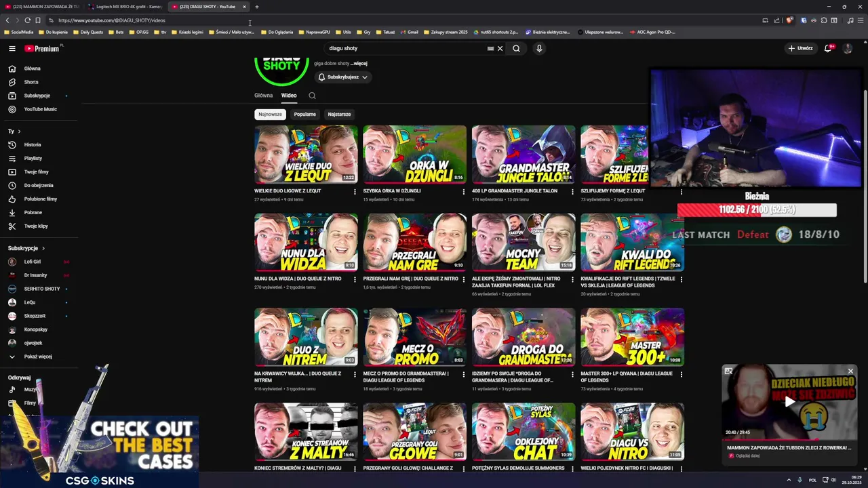This screenshot has width=868, height=488.
Task: Select the Popularne filter chip
Action: (x=304, y=114)
